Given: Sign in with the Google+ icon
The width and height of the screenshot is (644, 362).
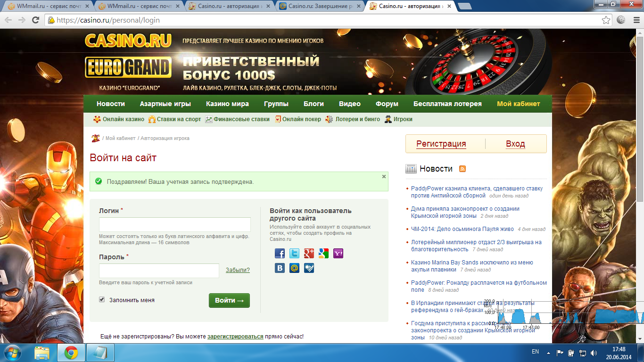Looking at the screenshot, I should coord(309,254).
